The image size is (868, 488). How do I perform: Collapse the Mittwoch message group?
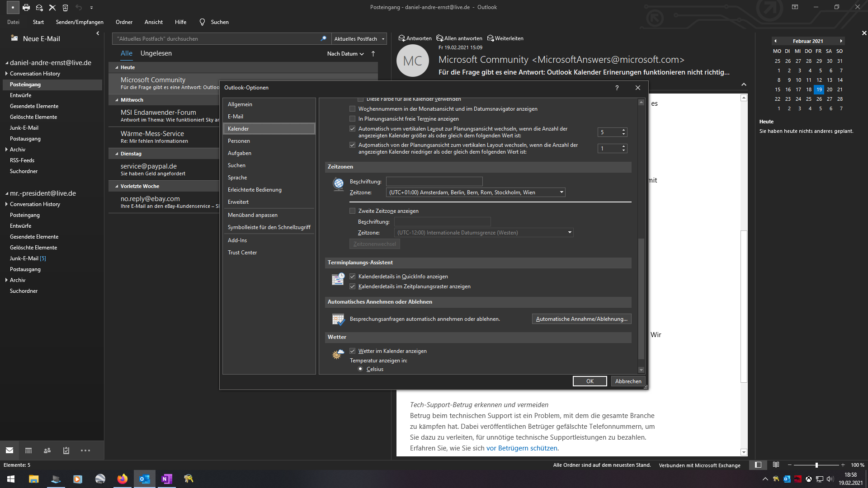point(117,100)
